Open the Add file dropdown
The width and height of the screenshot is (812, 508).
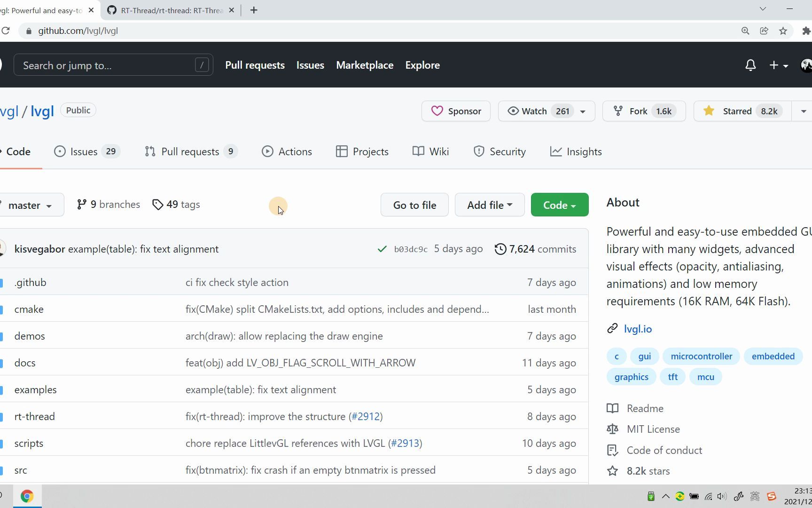(x=489, y=205)
